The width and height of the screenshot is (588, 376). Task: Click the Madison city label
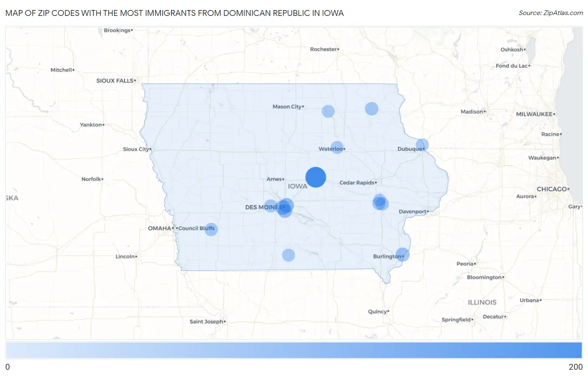[473, 112]
